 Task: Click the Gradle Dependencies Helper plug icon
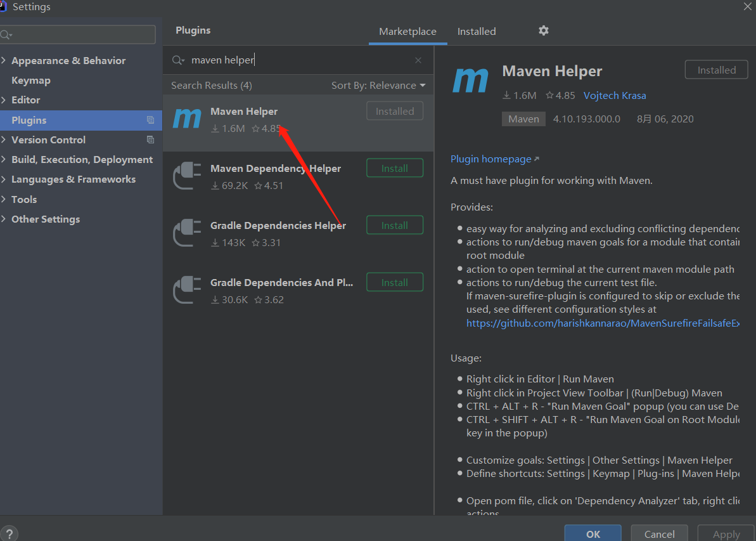click(x=187, y=233)
